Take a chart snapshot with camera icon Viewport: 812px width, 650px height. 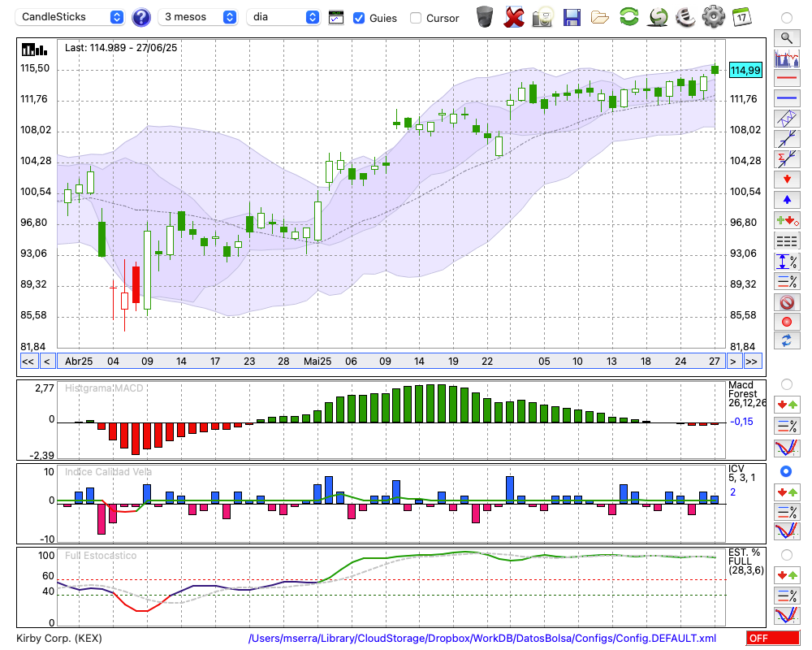tap(542, 16)
